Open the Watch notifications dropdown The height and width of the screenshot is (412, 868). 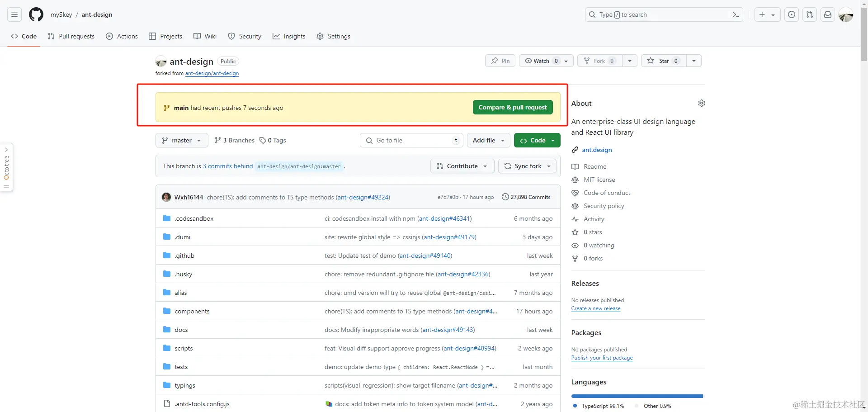[546, 61]
